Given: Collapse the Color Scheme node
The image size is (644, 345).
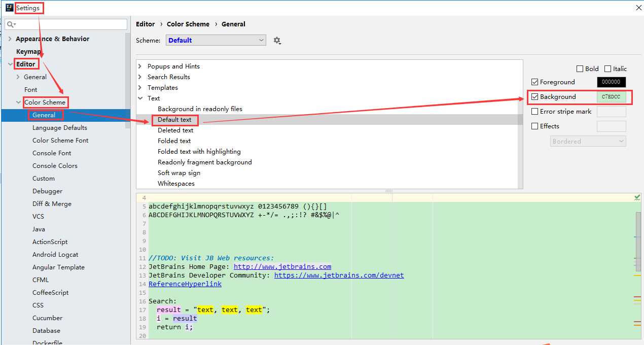Looking at the screenshot, I should click(19, 102).
